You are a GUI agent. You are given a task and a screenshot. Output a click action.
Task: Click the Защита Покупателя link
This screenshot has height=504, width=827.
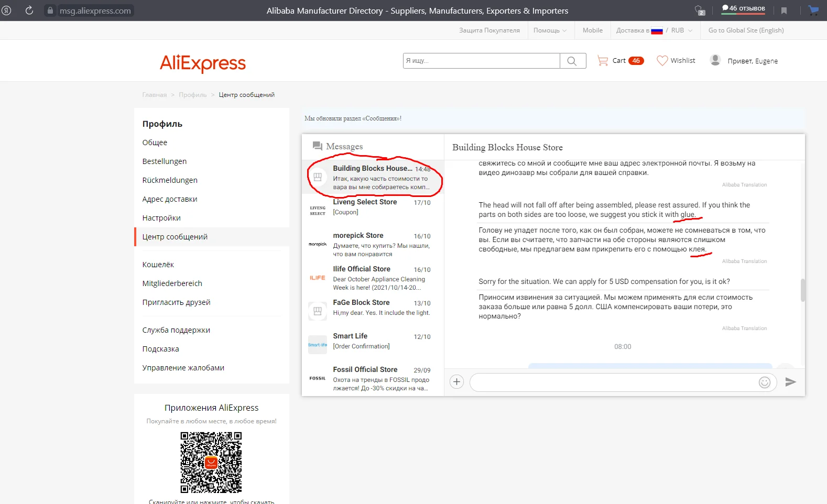tap(489, 30)
